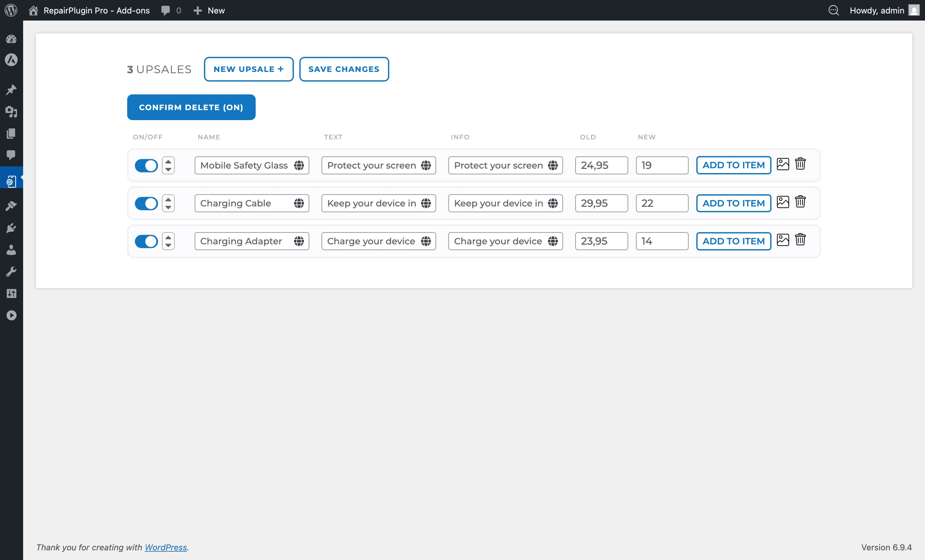
Task: Open the Tools wrench icon
Action: coord(11,271)
